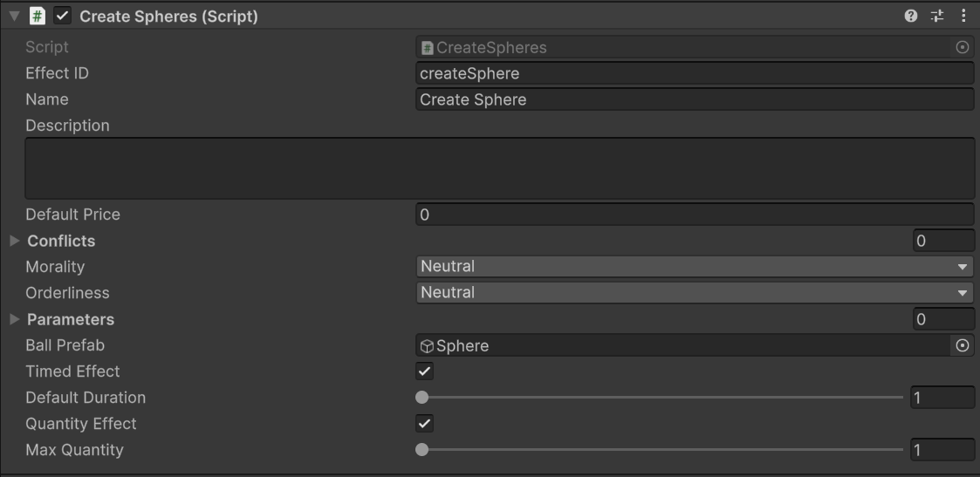Click the Morality label
This screenshot has width=980, height=477.
tap(55, 267)
